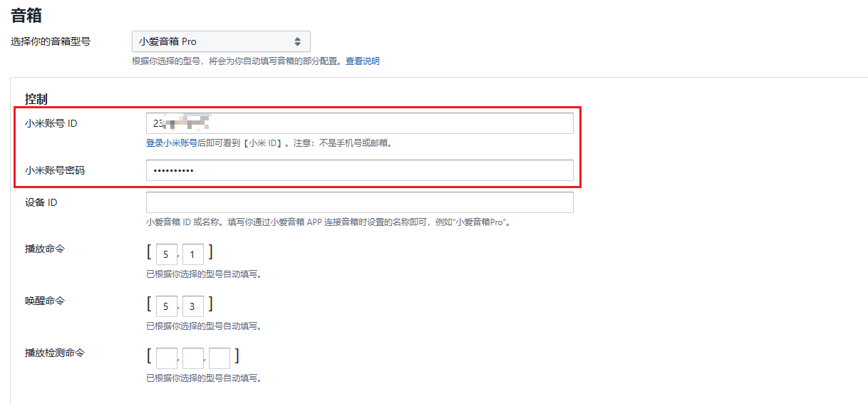Click the 唤醒命令 label text
This screenshot has width=868, height=404.
[x=45, y=301]
